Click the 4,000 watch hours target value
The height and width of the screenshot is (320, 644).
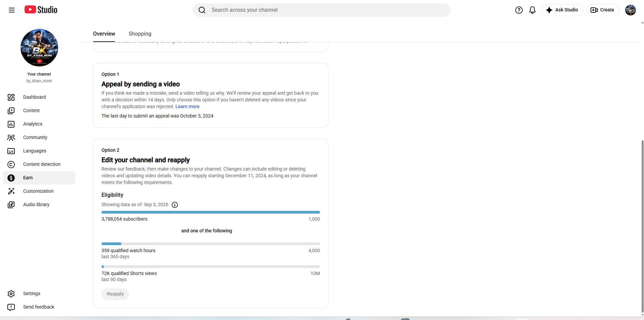[x=314, y=250]
